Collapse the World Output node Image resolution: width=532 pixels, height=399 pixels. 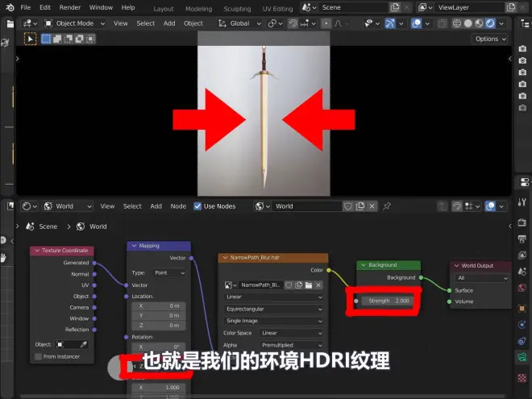456,266
